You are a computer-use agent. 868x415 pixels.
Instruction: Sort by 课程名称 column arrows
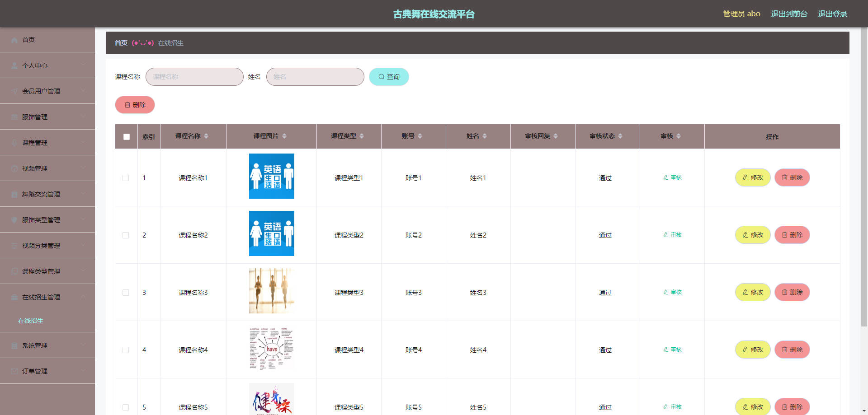pyautogui.click(x=206, y=136)
